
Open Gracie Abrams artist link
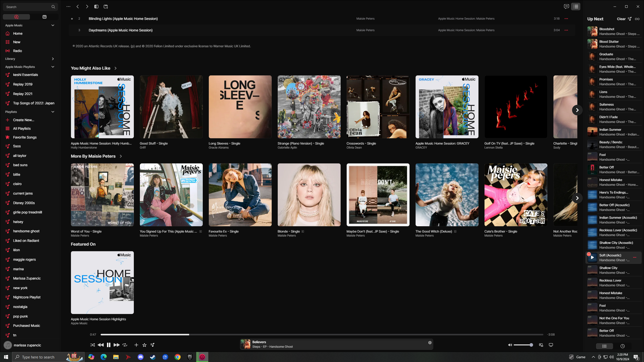click(219, 148)
